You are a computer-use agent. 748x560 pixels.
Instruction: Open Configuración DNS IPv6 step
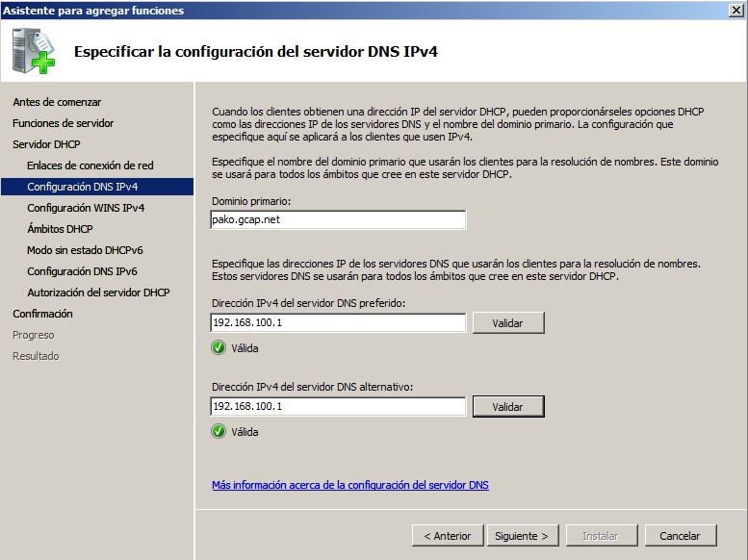pos(82,271)
